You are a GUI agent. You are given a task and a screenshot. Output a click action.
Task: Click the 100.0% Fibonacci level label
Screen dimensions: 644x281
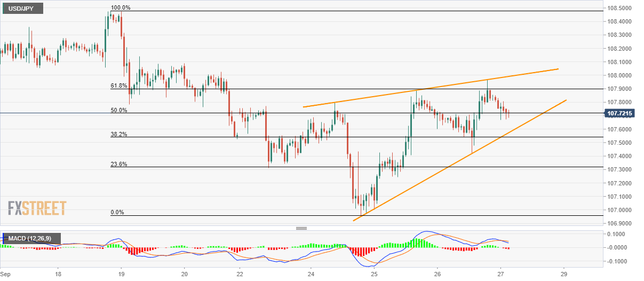click(x=120, y=8)
